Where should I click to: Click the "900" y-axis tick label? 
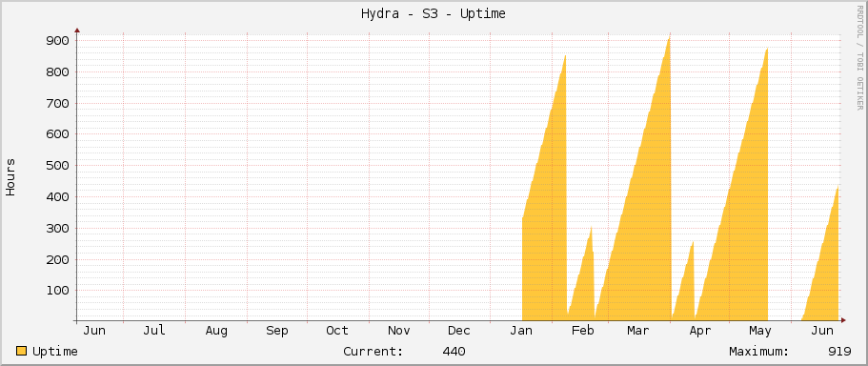(x=57, y=41)
